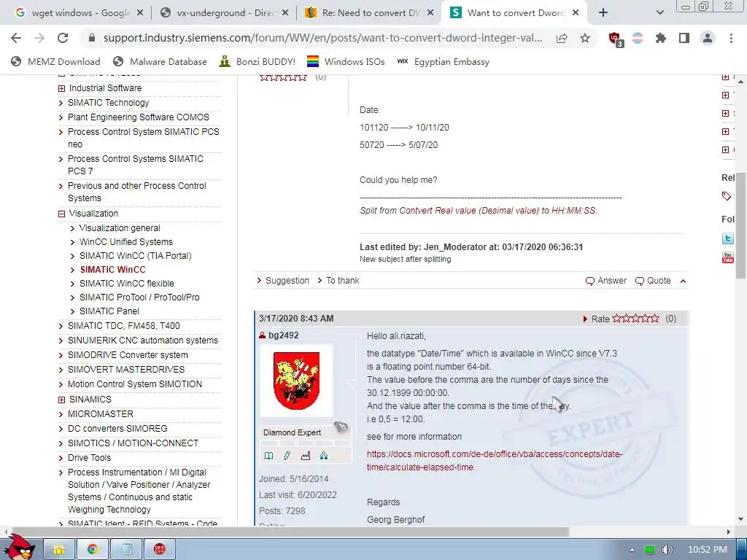Bookmark this page with the star icon
Image resolution: width=747 pixels, height=560 pixels.
[x=585, y=38]
